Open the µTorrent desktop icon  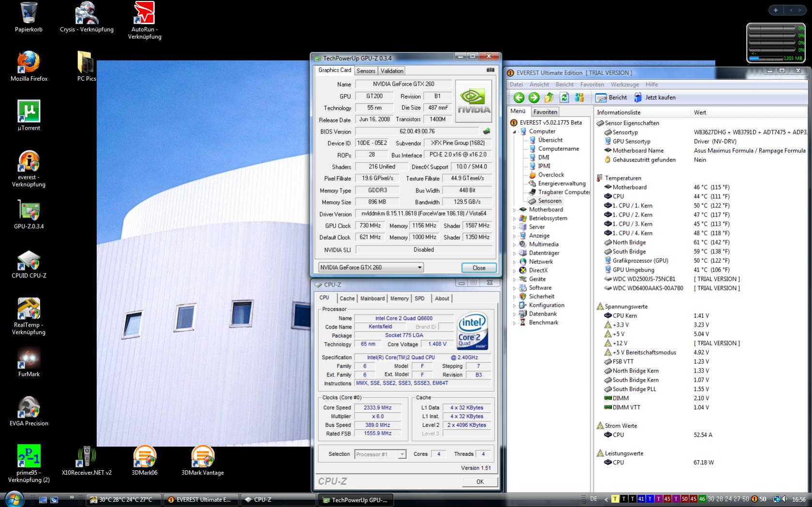pos(29,115)
